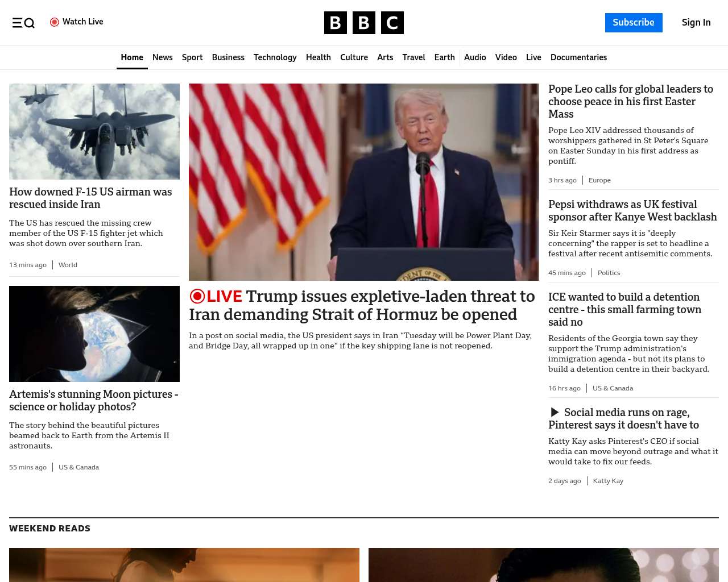
Task: Switch to the Technology section
Action: 275,57
